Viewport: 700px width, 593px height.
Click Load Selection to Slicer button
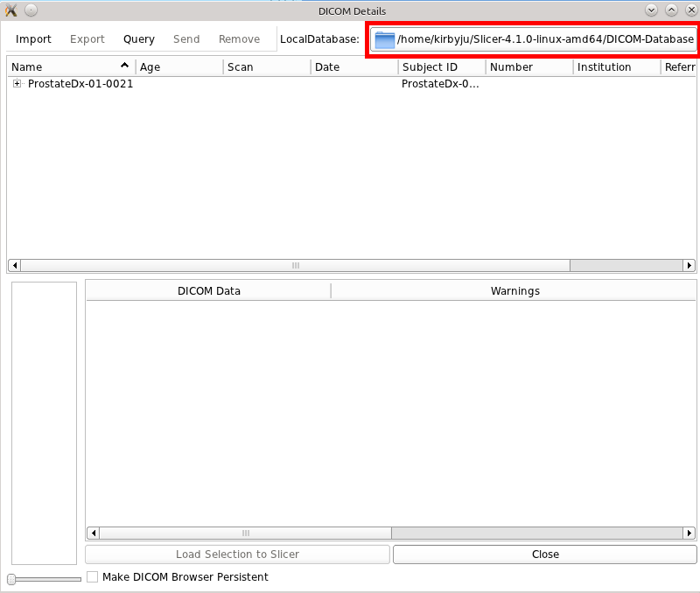click(x=237, y=555)
